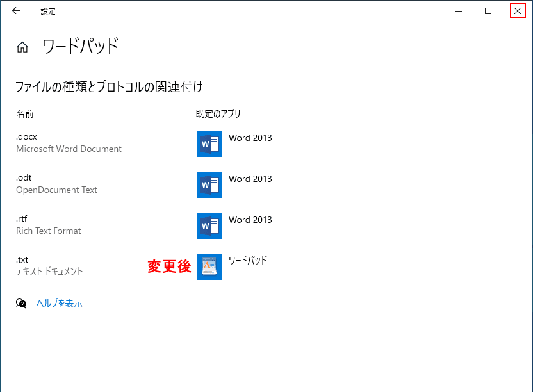Select the .odt extension name
This screenshot has height=392, width=533.
24,178
